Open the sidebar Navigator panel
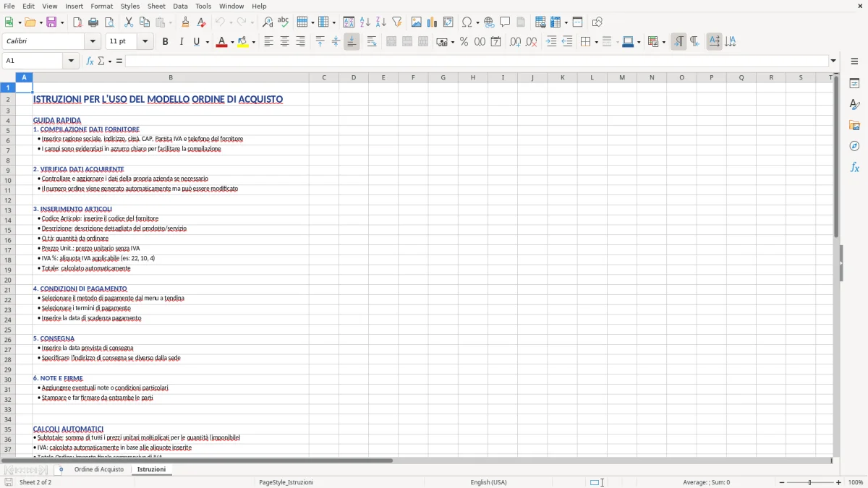Viewport: 868px width, 488px height. 854,147
